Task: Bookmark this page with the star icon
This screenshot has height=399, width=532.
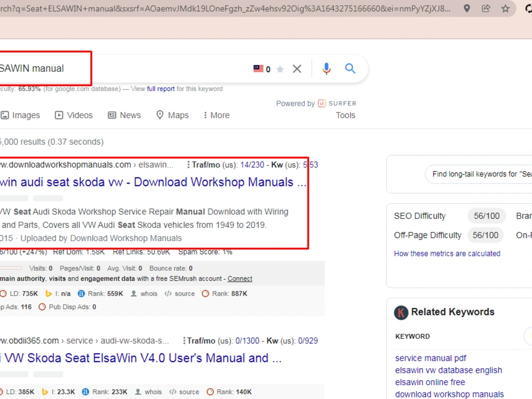Action: tap(505, 8)
